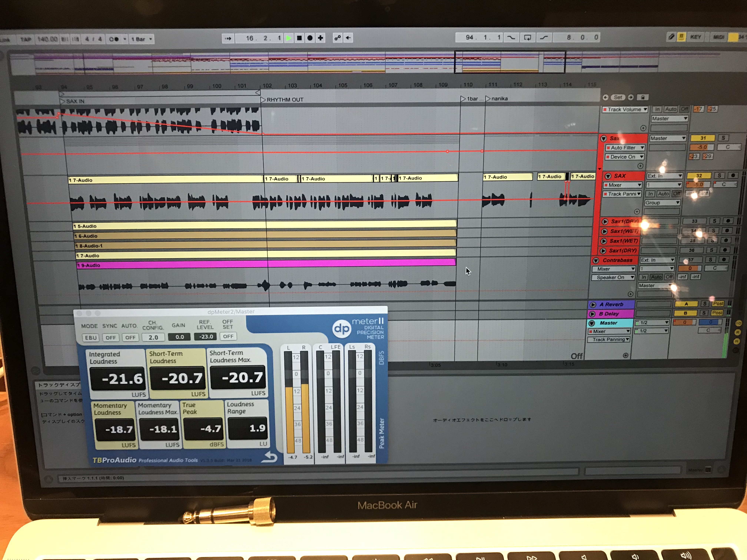Click the MIDI map mode button
Image resolution: width=747 pixels, height=560 pixels.
pos(718,37)
